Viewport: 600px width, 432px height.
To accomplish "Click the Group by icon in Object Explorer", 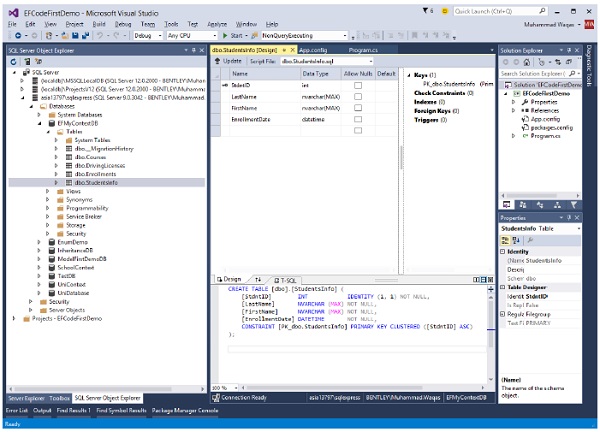I will 38,62.
